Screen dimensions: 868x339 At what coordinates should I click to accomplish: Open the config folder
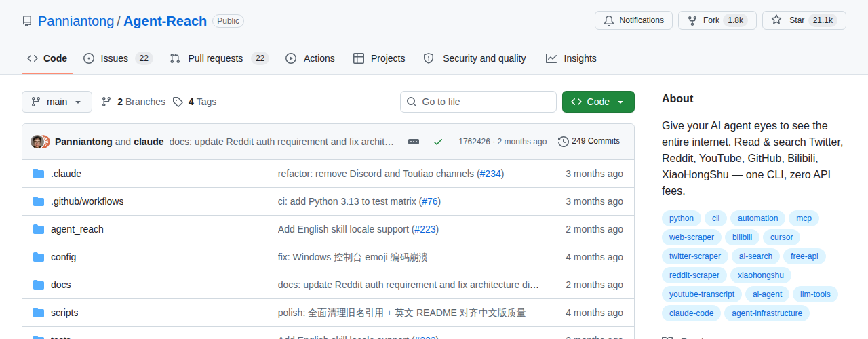[x=63, y=257]
